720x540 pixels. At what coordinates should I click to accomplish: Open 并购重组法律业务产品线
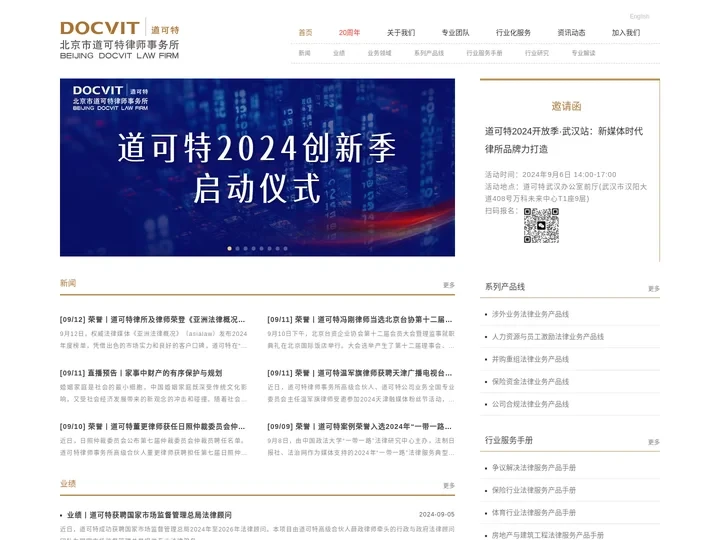tap(530, 360)
